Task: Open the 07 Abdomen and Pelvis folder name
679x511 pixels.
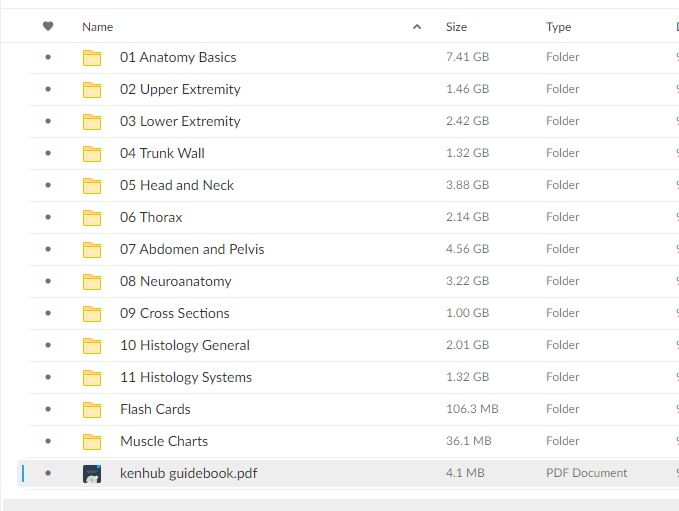Action: (x=192, y=249)
